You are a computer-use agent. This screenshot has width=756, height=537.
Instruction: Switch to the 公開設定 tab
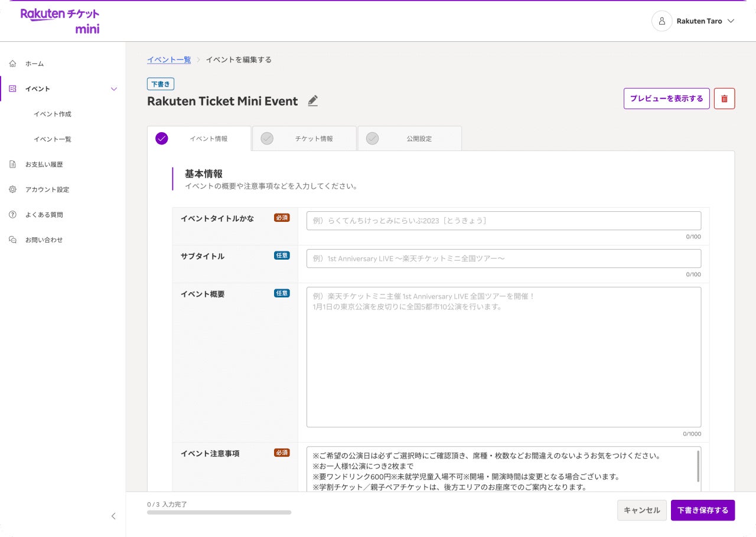pos(409,139)
